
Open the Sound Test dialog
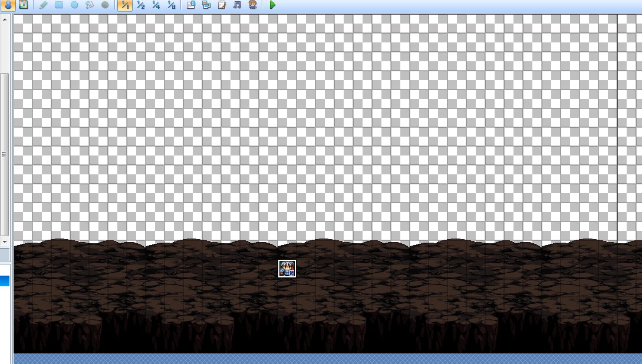coord(237,5)
